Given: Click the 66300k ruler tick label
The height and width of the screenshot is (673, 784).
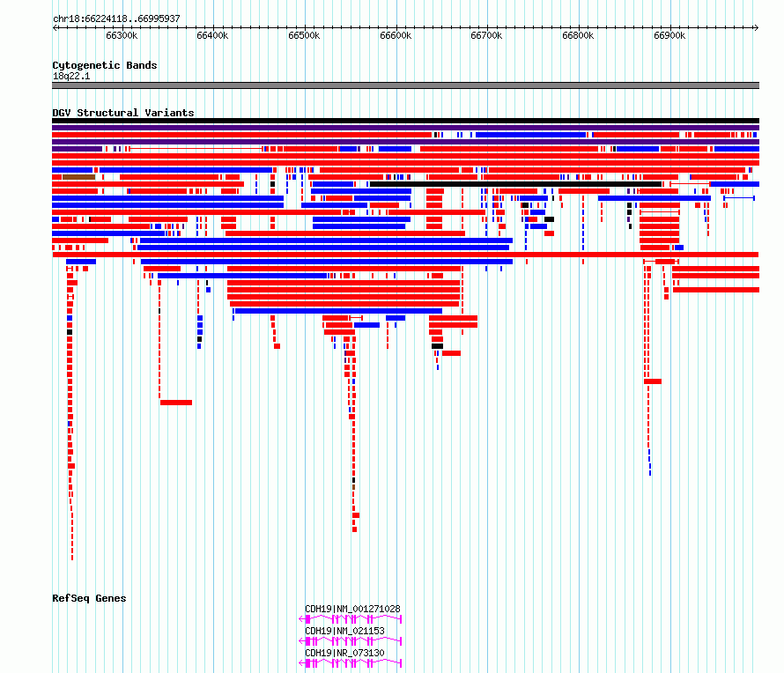Looking at the screenshot, I should [x=122, y=35].
